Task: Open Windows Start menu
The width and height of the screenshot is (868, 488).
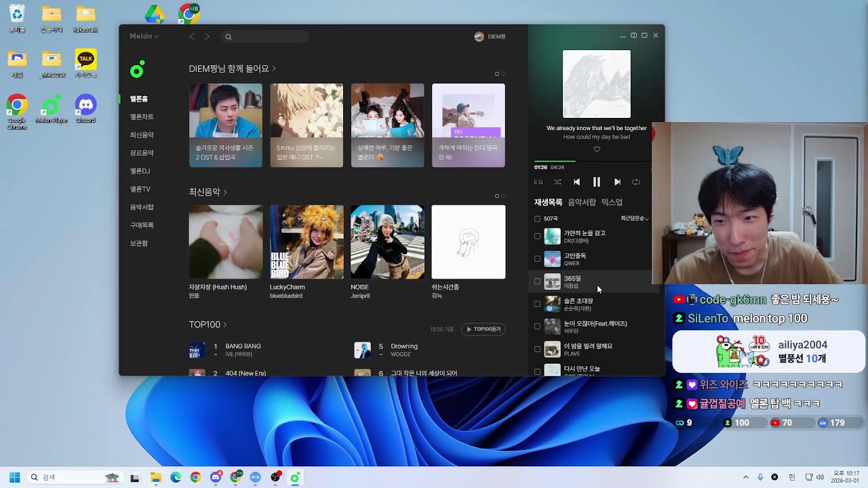Action: 14,477
